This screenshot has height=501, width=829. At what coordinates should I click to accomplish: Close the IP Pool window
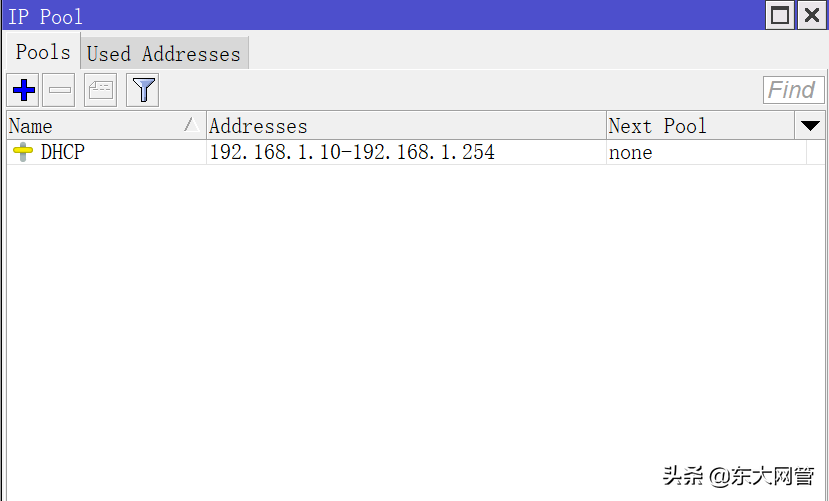(811, 15)
